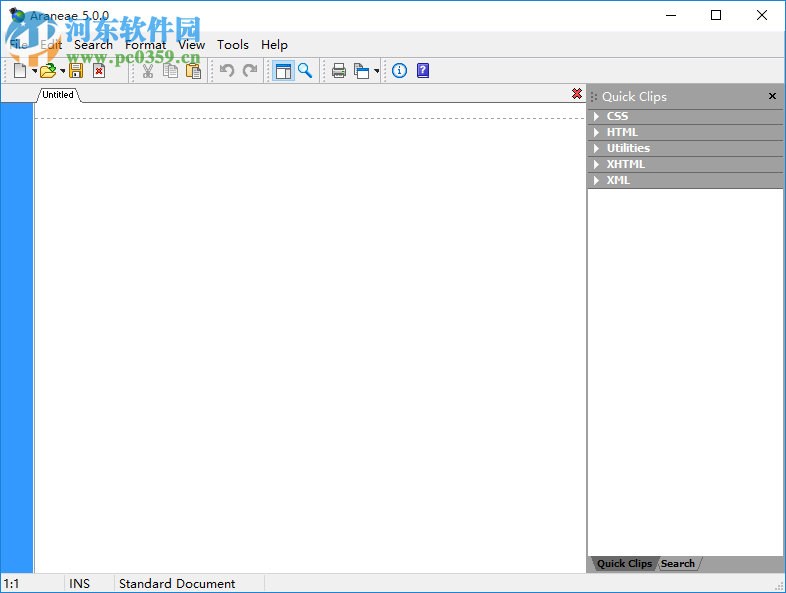Switch to the Search bottom tab

(678, 564)
